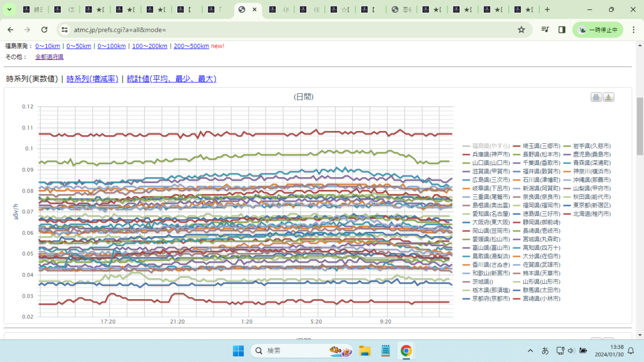
Task: Expand the tab search dropdown arrow
Action: 9,10
